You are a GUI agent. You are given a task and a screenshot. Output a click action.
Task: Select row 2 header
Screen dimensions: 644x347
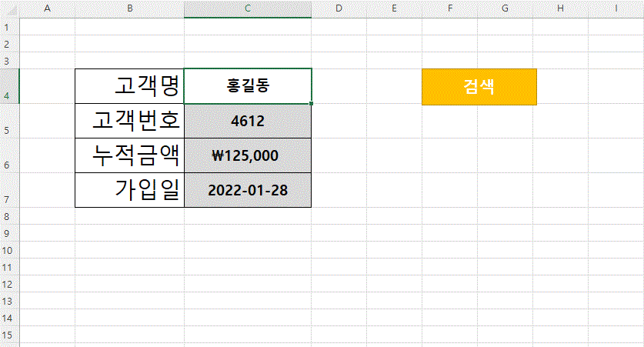9,44
